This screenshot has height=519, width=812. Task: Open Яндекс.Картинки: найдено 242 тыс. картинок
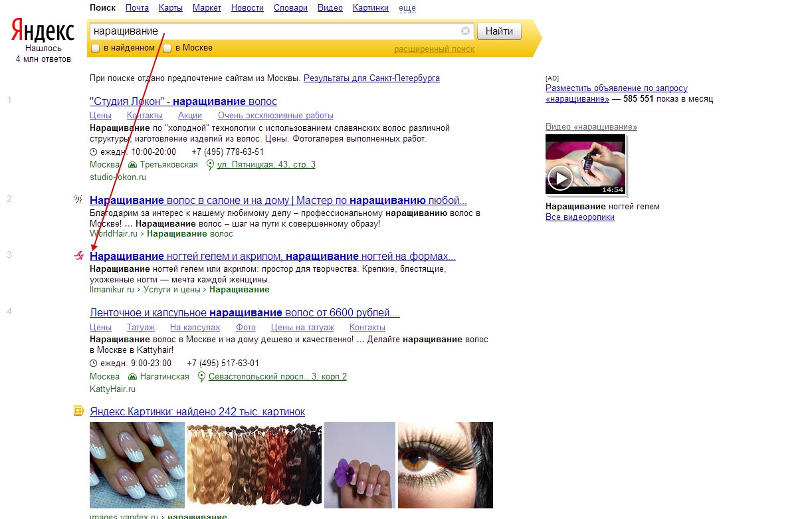[197, 412]
